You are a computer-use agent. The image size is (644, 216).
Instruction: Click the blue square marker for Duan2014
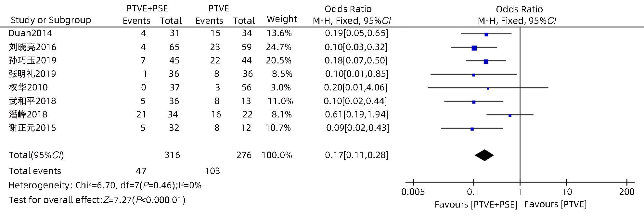[x=486, y=34]
